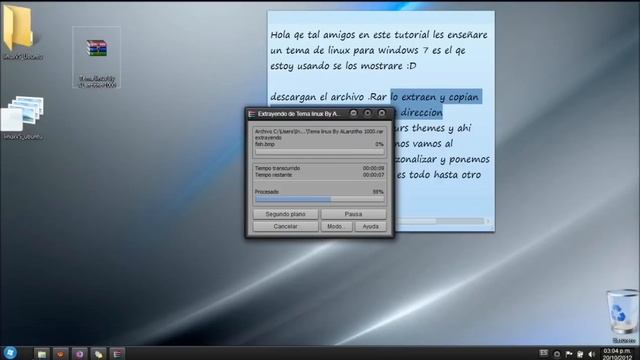Click the note line 'Hola qe tal amigos'
Screen dimensions: 640x360
pos(312,35)
